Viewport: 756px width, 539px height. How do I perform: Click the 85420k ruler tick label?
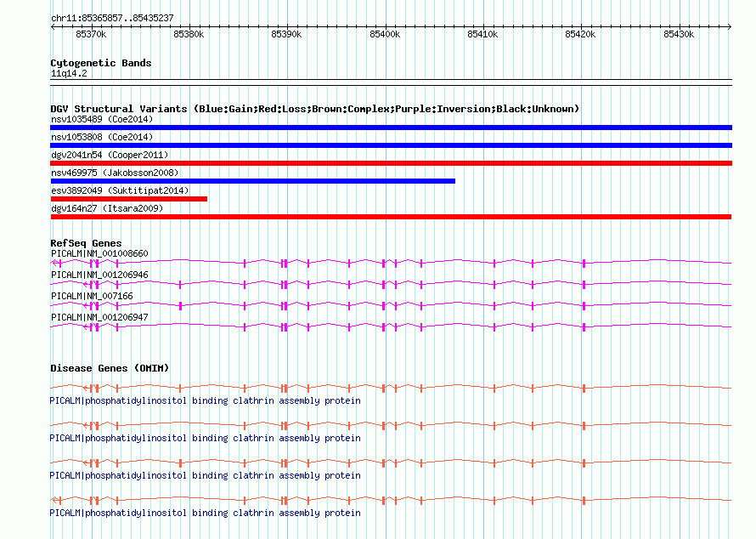580,34
